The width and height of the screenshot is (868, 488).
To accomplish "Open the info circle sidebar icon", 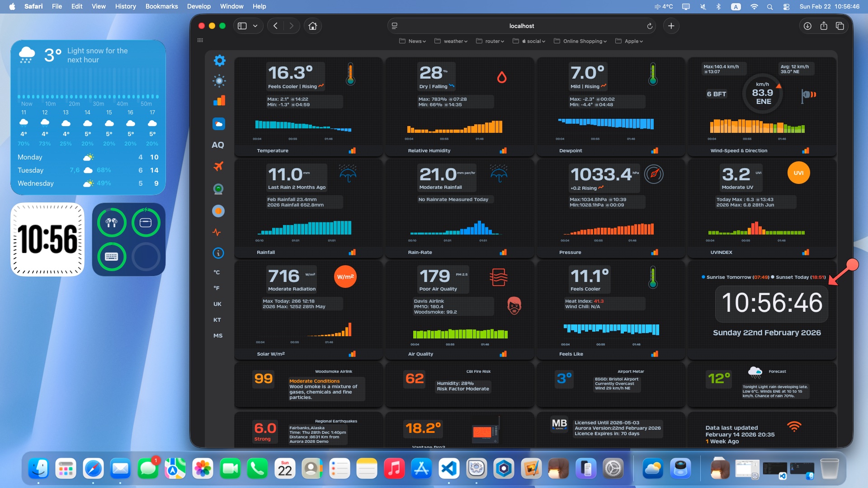I will (x=218, y=253).
